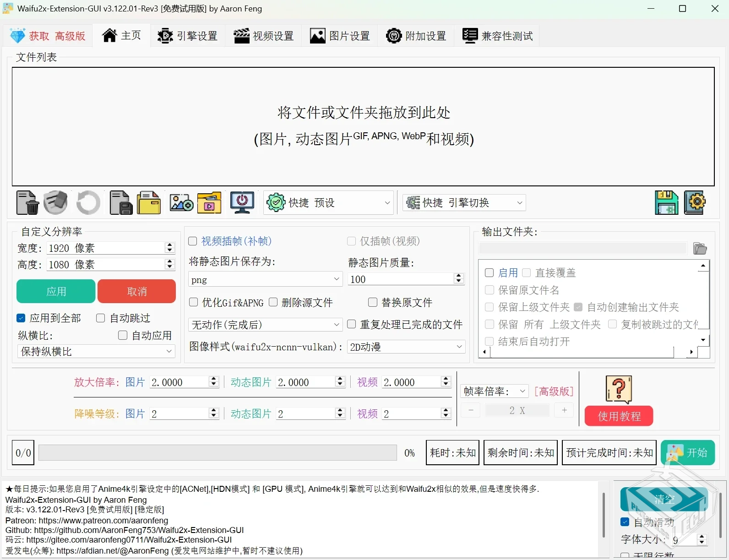Open 无动作(完成后) dropdown

click(265, 325)
